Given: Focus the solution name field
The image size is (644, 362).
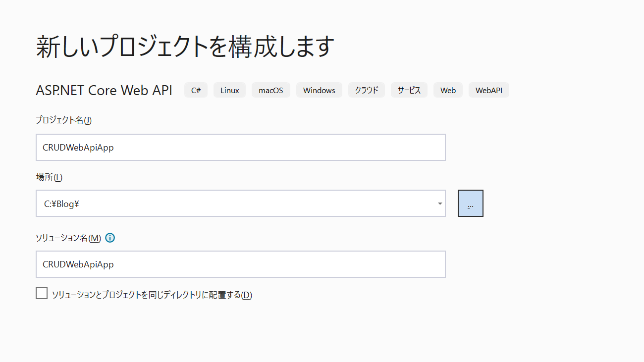Looking at the screenshot, I should [x=241, y=264].
